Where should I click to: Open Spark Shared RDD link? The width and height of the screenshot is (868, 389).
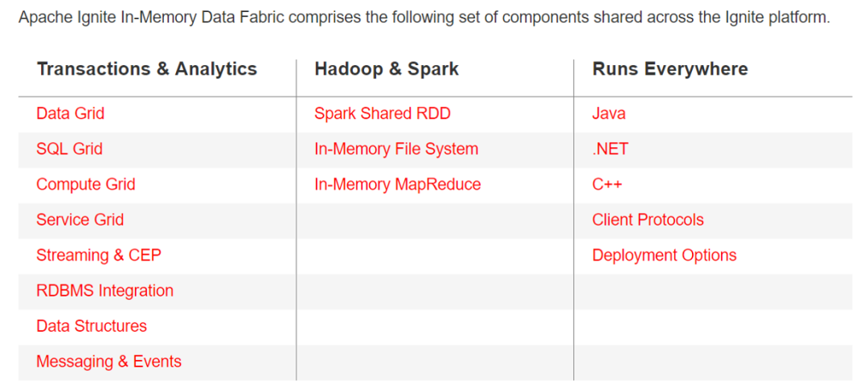[383, 113]
